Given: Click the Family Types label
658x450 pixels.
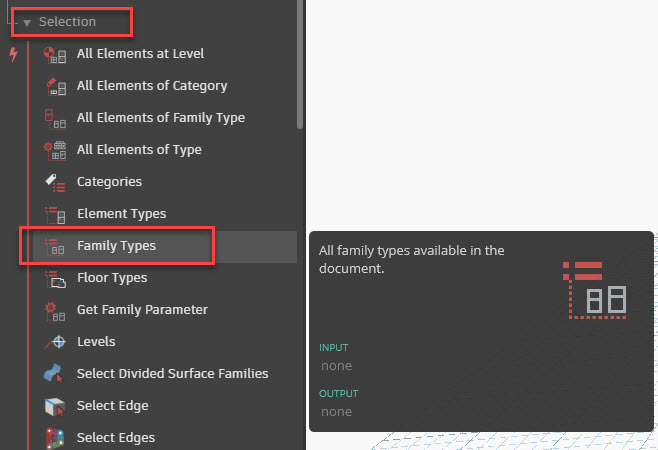Looking at the screenshot, I should point(117,246).
